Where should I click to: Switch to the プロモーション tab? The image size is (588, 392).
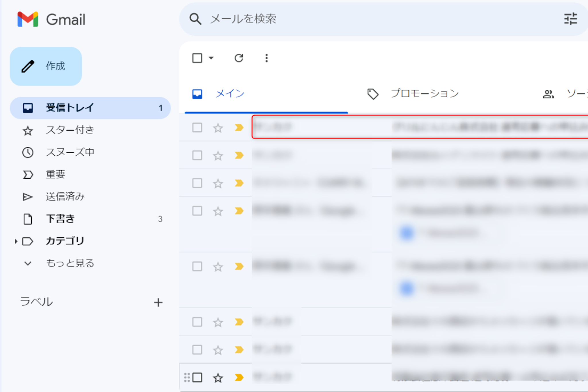(x=424, y=94)
